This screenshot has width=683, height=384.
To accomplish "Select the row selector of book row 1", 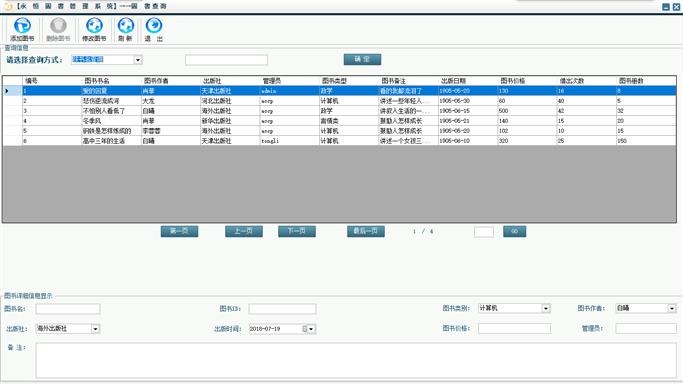I will click(12, 91).
